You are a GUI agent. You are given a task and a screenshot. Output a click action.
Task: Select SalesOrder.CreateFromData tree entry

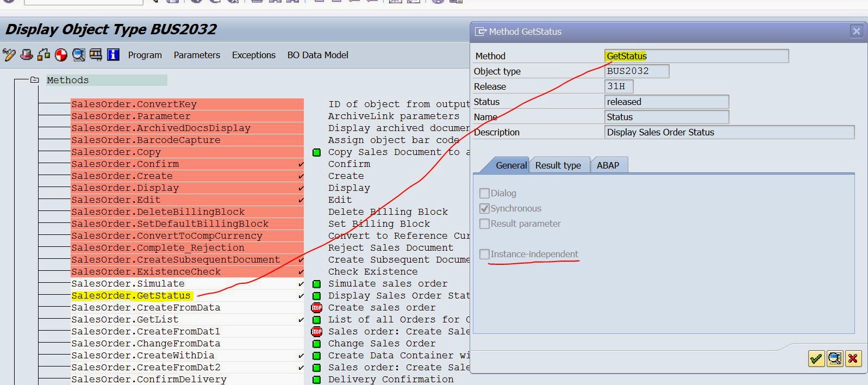click(146, 308)
